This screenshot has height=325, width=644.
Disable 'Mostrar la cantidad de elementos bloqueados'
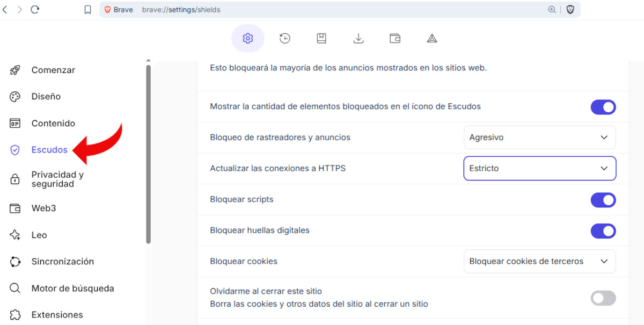(603, 107)
